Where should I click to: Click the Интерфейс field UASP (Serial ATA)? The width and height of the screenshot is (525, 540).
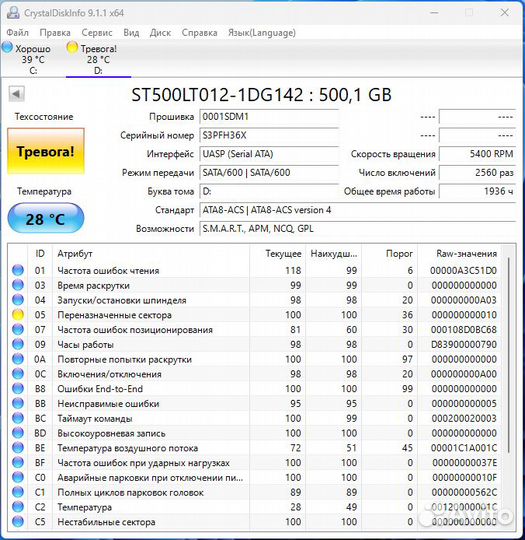(269, 154)
